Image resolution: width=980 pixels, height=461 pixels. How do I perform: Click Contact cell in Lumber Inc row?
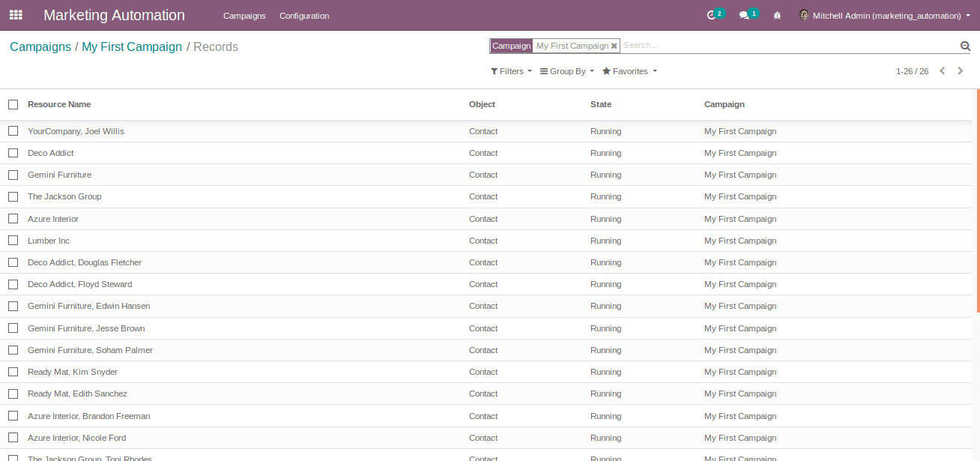[x=483, y=241]
